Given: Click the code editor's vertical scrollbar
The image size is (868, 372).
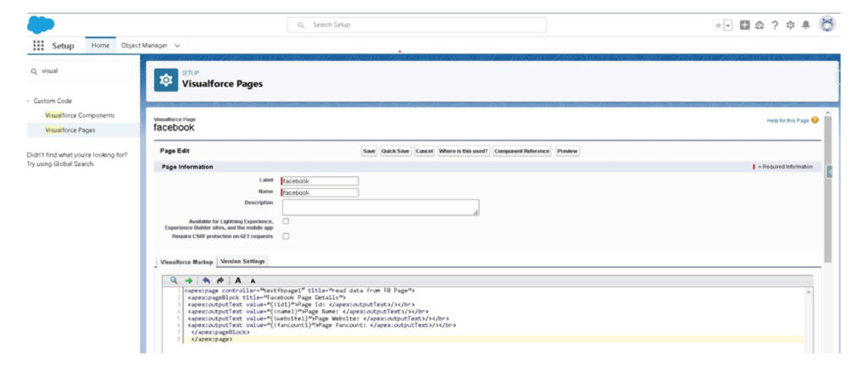Looking at the screenshot, I should [x=810, y=320].
